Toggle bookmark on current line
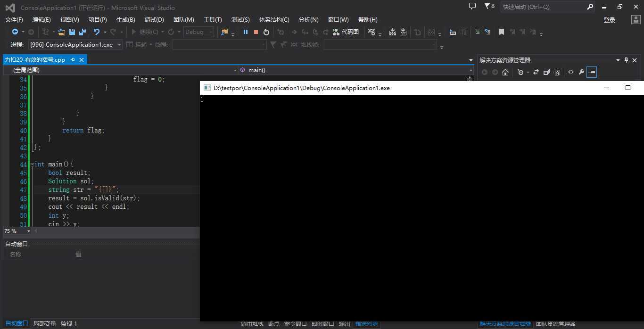This screenshot has width=644, height=329. [502, 32]
